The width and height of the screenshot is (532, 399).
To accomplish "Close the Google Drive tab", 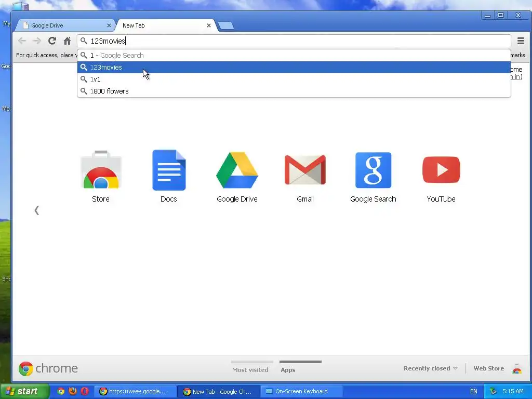I will pos(109,25).
